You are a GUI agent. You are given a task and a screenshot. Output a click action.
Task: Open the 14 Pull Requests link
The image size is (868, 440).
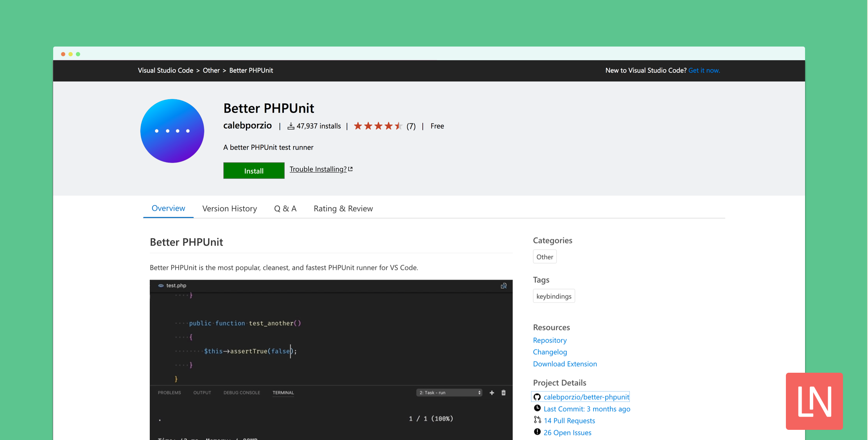click(x=569, y=420)
